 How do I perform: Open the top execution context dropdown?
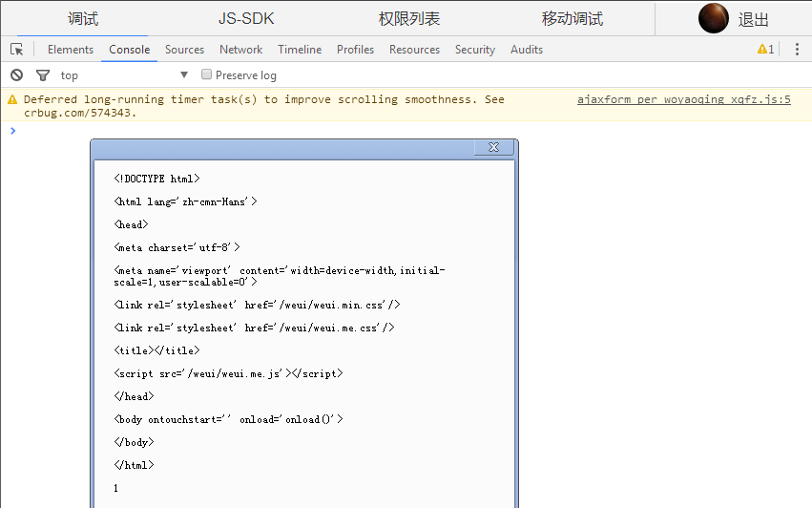[124, 75]
